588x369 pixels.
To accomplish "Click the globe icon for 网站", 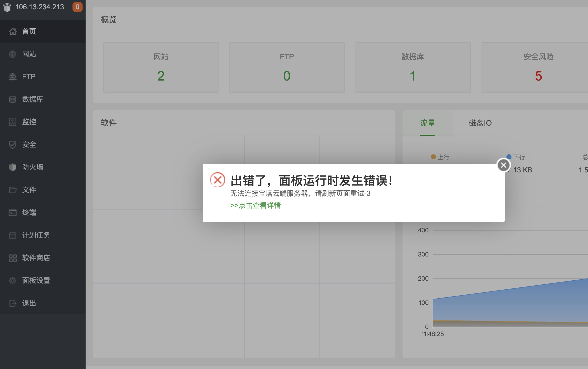I will [x=13, y=54].
